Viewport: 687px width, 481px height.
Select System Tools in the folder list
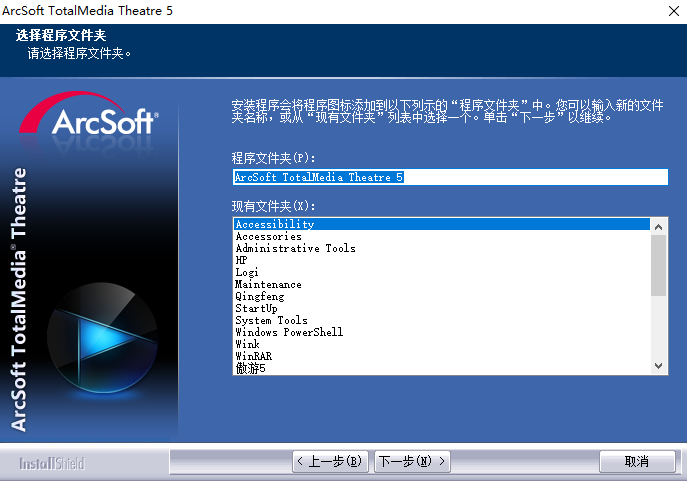tap(442, 320)
